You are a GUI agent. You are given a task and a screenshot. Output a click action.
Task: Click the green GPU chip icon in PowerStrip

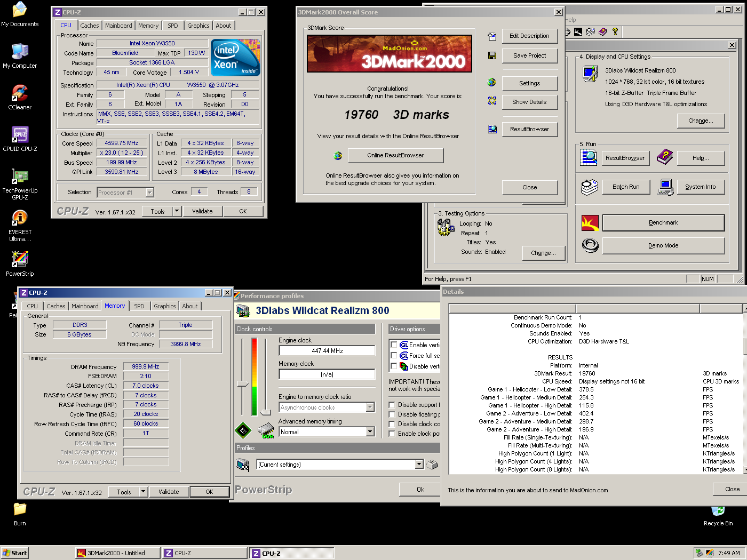click(243, 430)
